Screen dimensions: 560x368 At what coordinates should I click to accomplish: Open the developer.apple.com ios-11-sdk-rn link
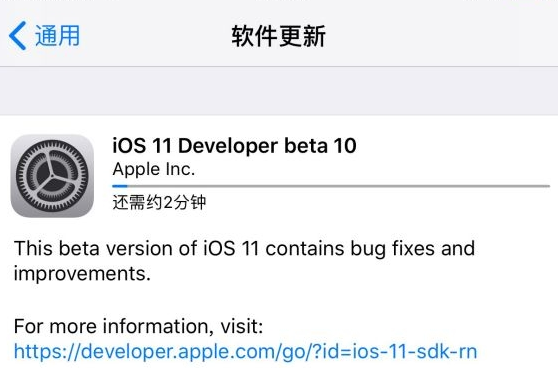pyautogui.click(x=245, y=352)
